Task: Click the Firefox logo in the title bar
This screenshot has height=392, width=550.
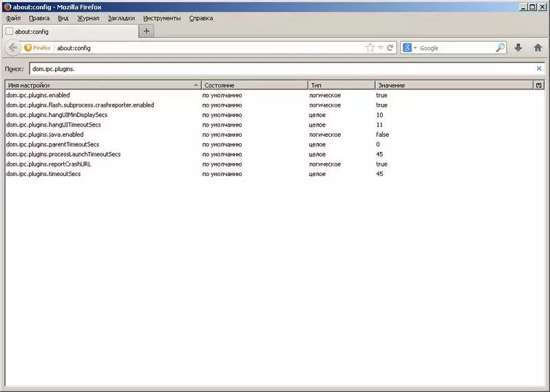Action: (7, 7)
